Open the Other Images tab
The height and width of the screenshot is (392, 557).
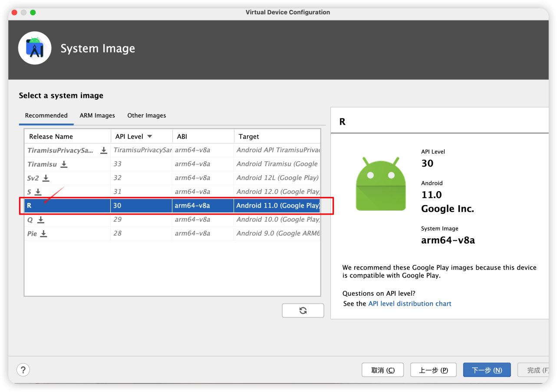(x=147, y=116)
